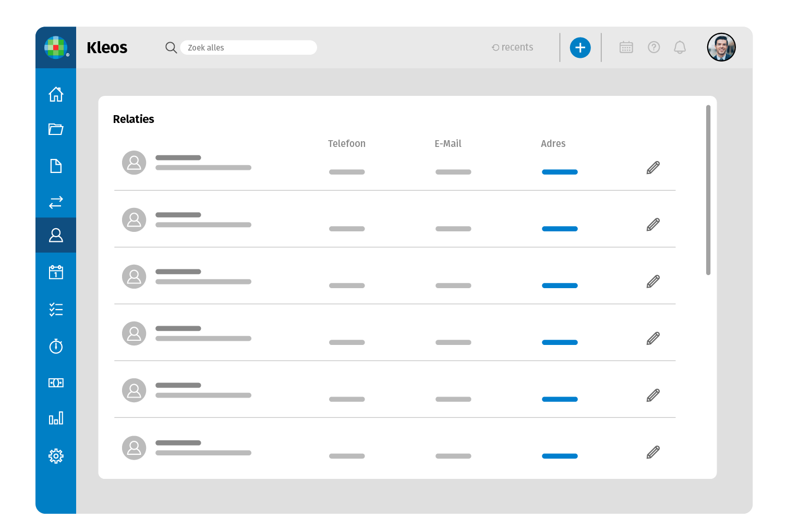Click the blue plus add button
799x532 pixels.
click(x=580, y=48)
